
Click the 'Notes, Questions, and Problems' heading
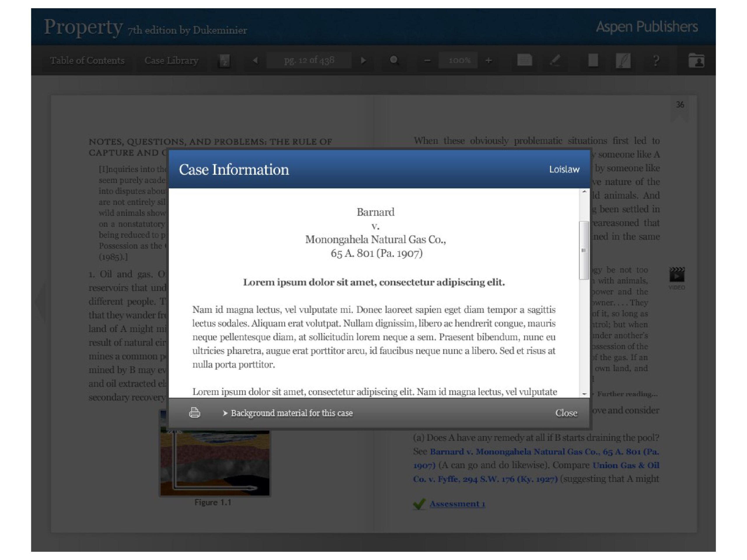(210, 147)
